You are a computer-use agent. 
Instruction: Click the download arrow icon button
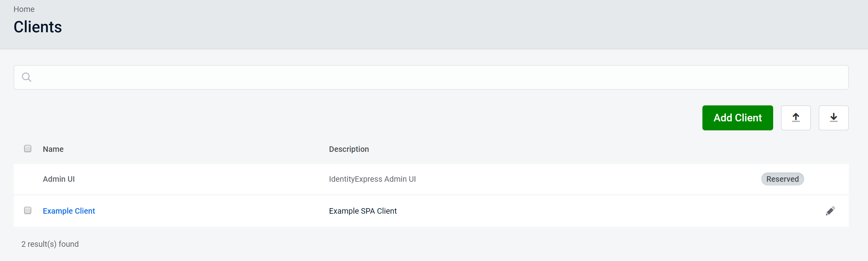coord(833,118)
